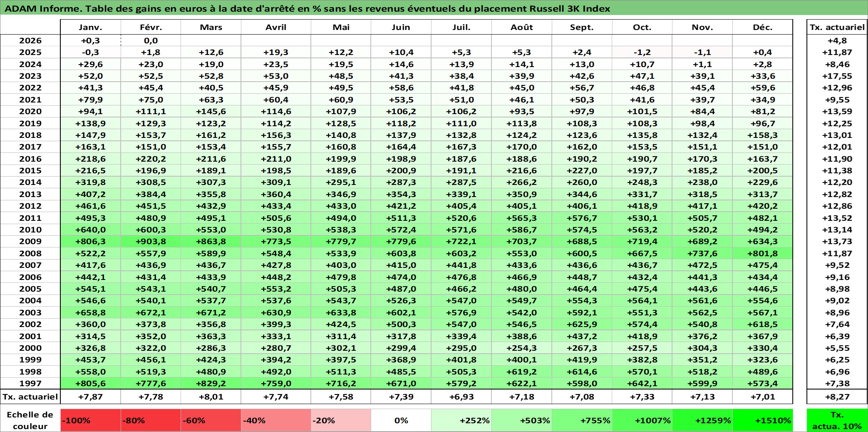Select the Janv. column header
Image resolution: width=868 pixels, height=432 pixels.
(91, 27)
